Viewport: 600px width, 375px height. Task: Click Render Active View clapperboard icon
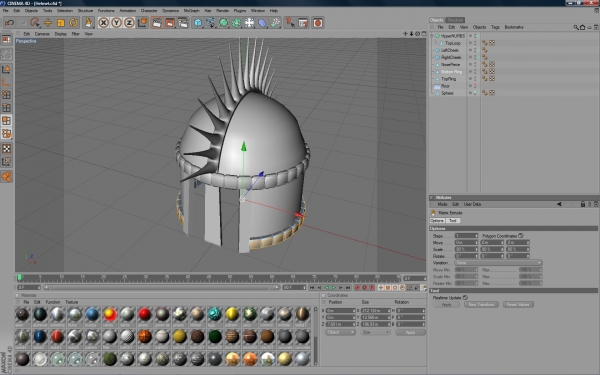pyautogui.click(x=157, y=23)
